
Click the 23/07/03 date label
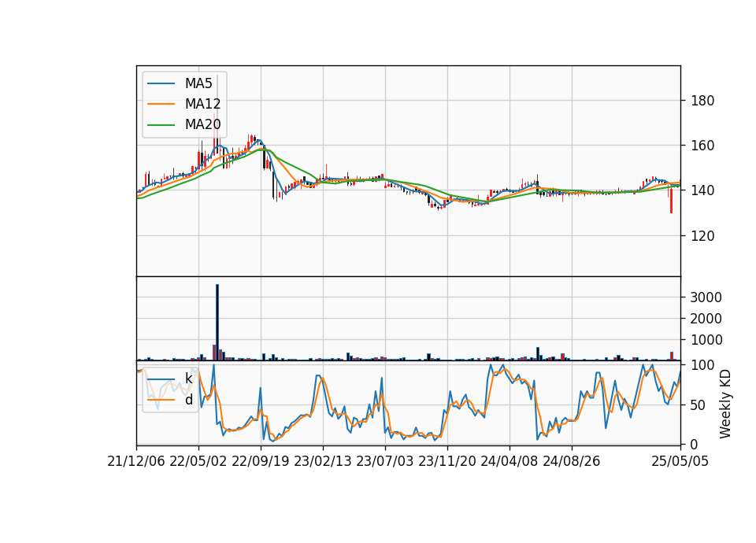tap(385, 461)
